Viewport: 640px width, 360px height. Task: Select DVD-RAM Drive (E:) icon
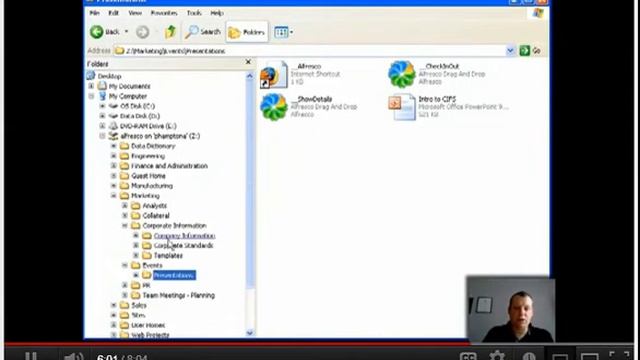[113, 126]
